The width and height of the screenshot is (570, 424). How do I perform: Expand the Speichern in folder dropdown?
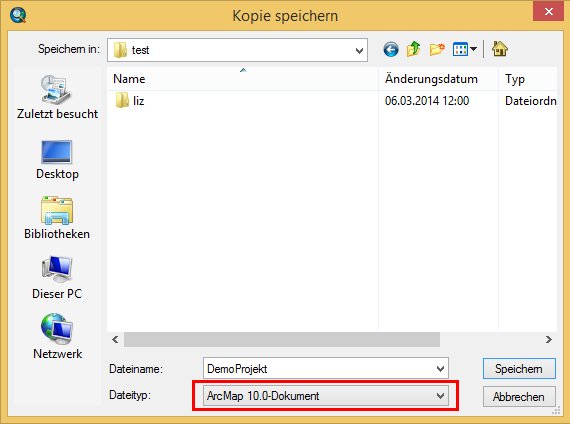pos(359,50)
